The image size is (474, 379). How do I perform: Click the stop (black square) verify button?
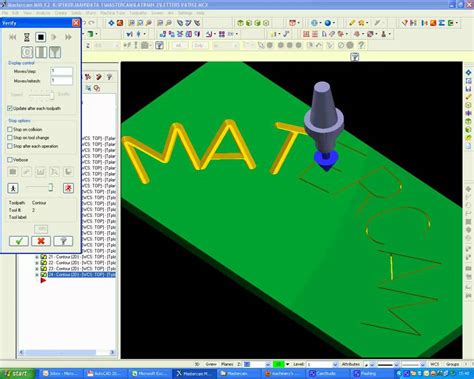click(41, 37)
